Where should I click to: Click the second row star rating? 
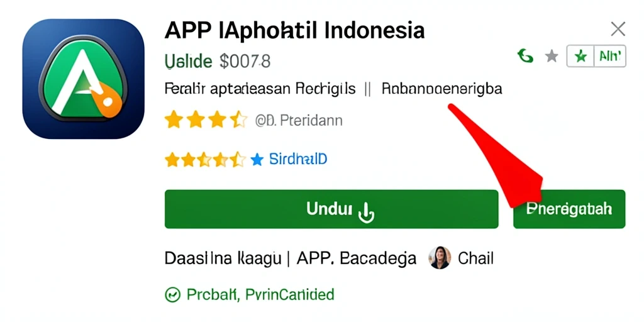tap(205, 159)
